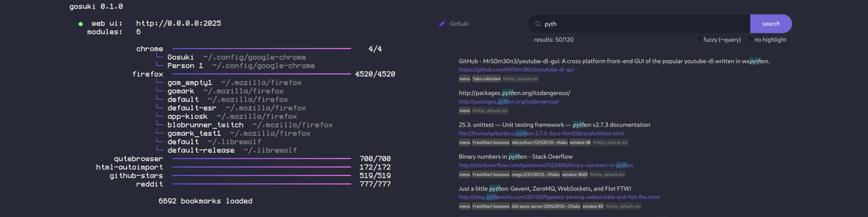Enable the fuzzy (~query) option

tap(700, 39)
